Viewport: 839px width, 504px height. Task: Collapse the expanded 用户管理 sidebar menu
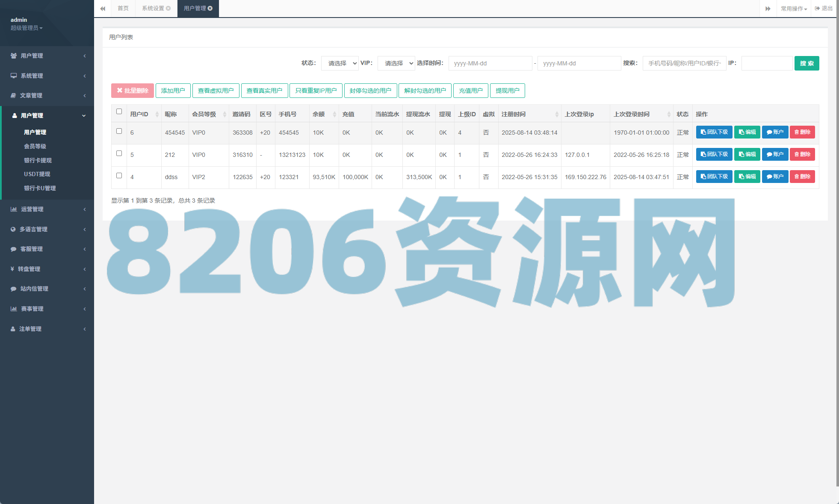[47, 115]
